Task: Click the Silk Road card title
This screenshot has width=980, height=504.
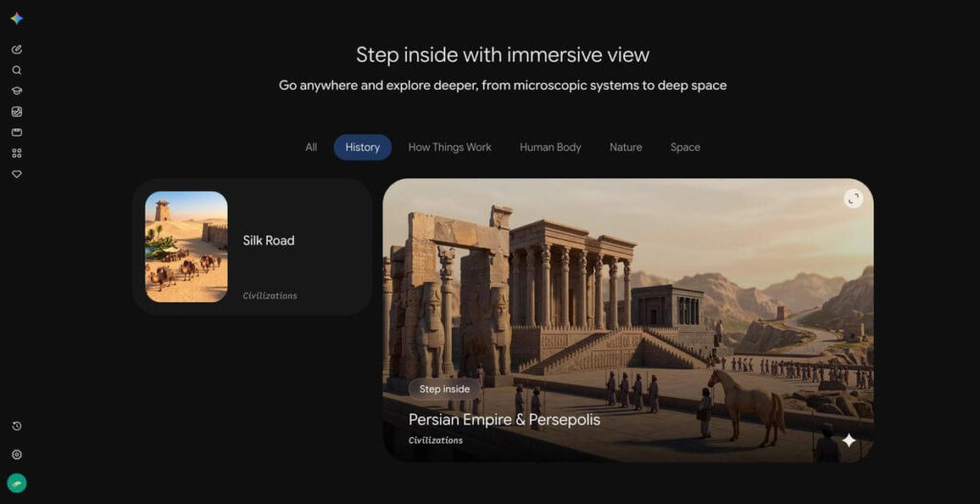Action: tap(269, 240)
